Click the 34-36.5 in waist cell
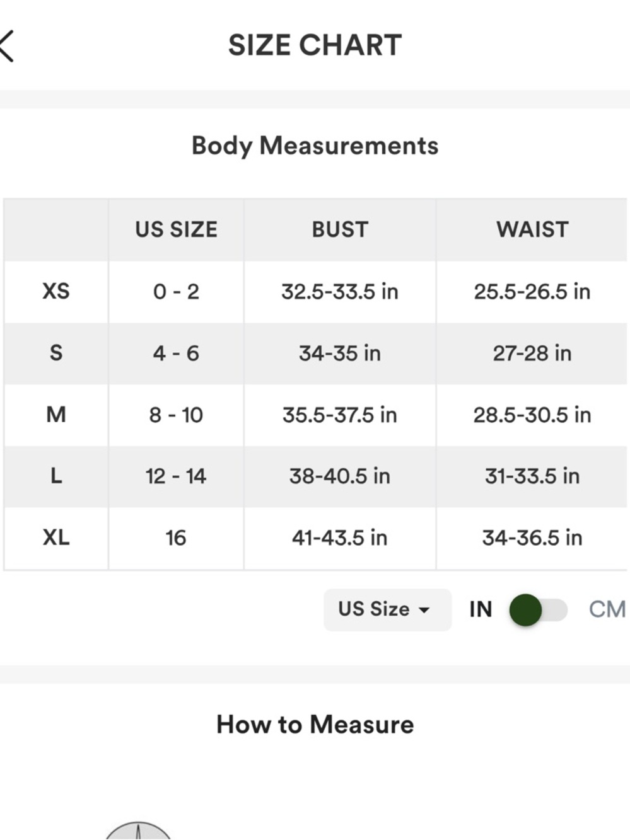 532,538
